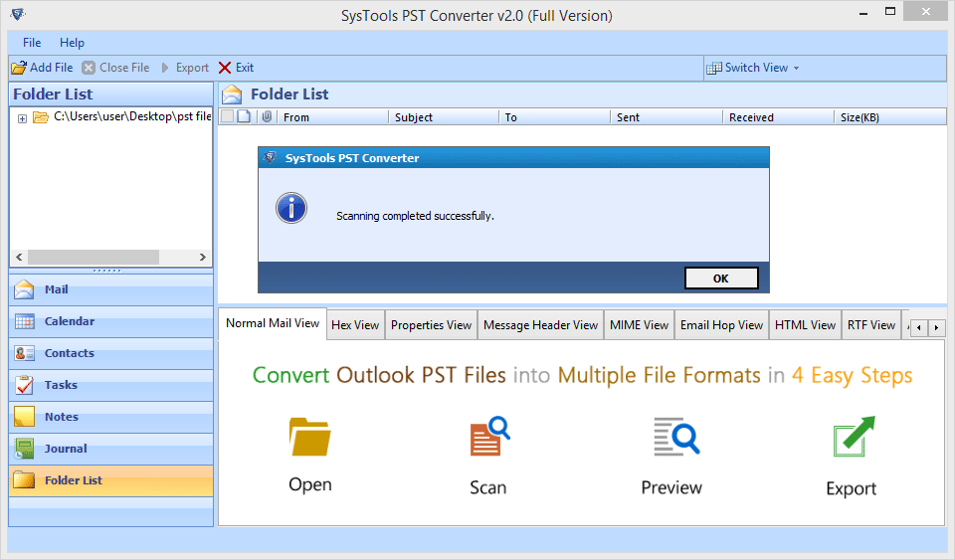Click the Add File toolbar icon
Image resolution: width=955 pixels, height=560 pixels.
point(19,68)
